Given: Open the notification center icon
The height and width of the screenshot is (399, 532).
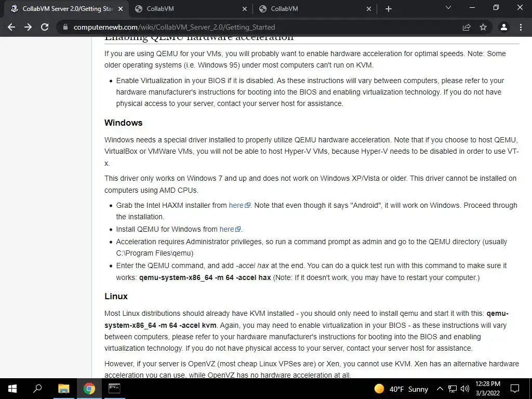Looking at the screenshot, I should 515,389.
